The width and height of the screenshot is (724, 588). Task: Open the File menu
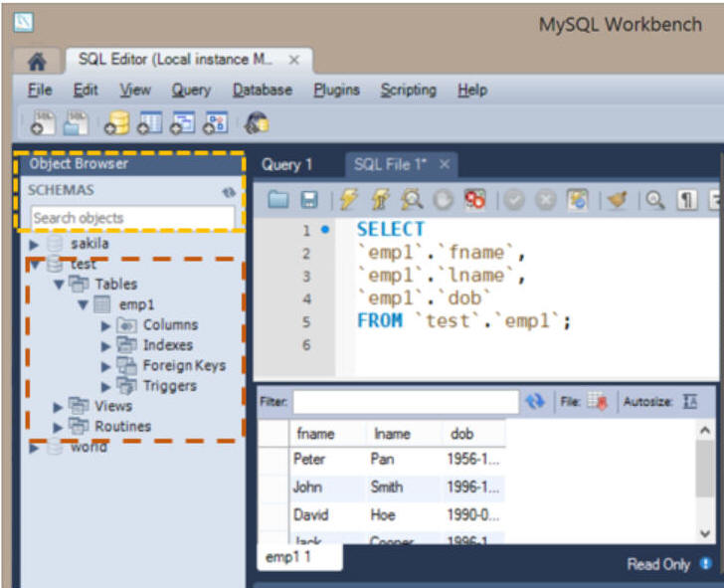coord(40,90)
